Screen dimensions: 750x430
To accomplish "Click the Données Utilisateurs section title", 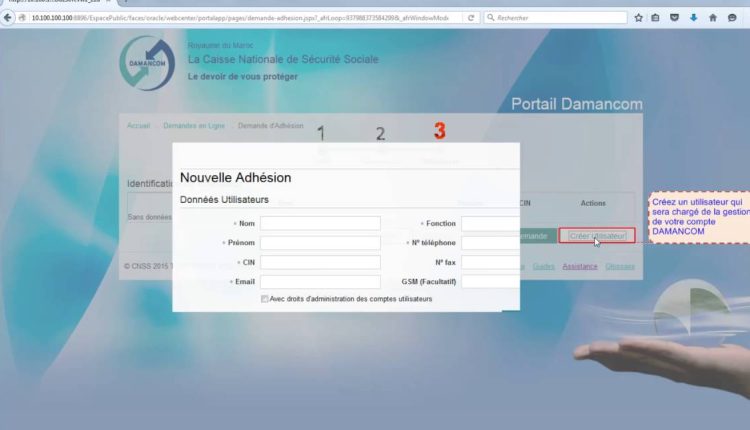I will (x=224, y=199).
